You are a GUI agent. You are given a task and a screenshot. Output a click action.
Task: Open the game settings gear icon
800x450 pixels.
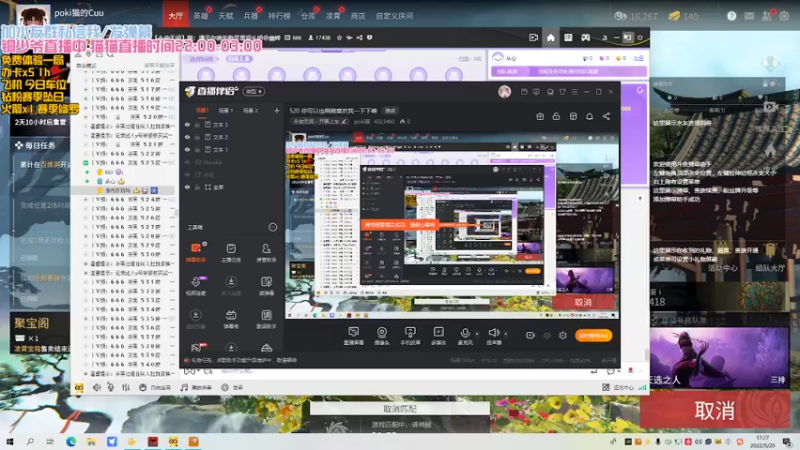784,16
